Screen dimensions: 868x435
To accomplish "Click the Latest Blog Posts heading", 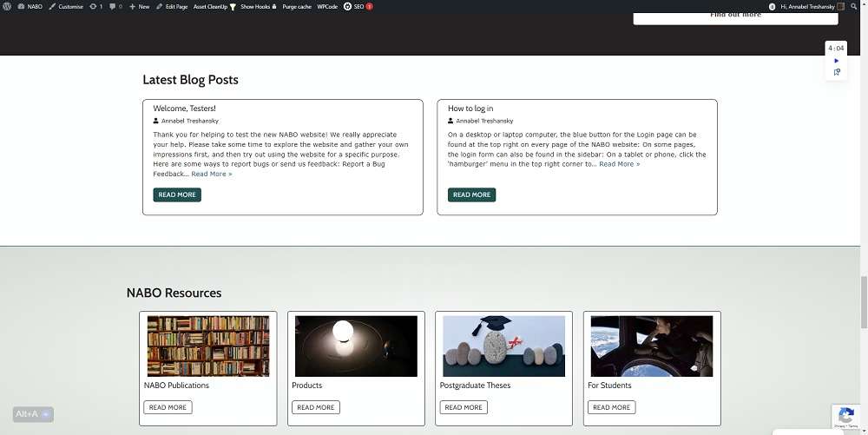I will (190, 80).
